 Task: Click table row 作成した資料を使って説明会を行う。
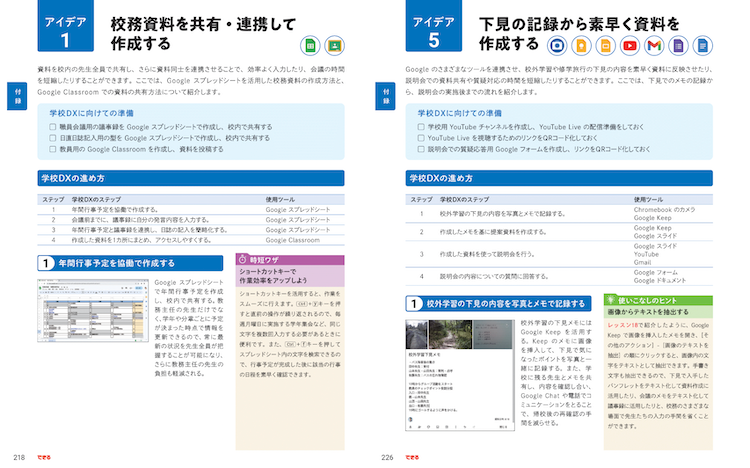(x=559, y=254)
